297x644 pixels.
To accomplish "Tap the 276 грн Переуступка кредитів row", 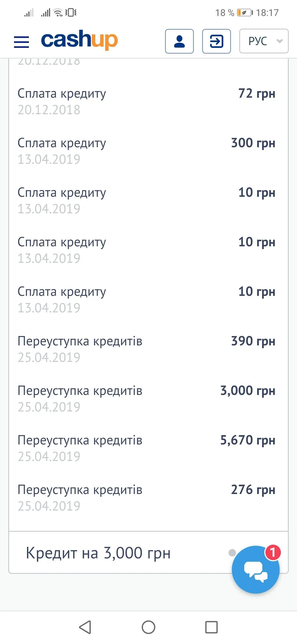I will pos(146,498).
